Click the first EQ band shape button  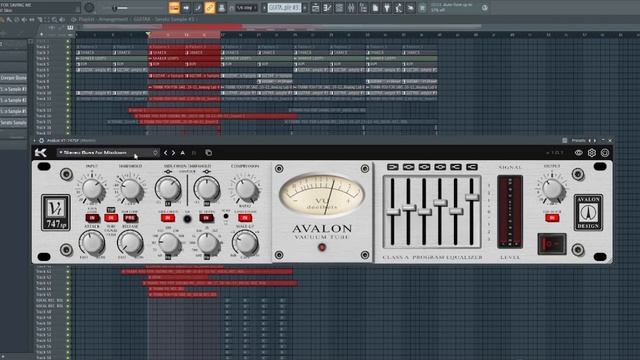[393, 167]
